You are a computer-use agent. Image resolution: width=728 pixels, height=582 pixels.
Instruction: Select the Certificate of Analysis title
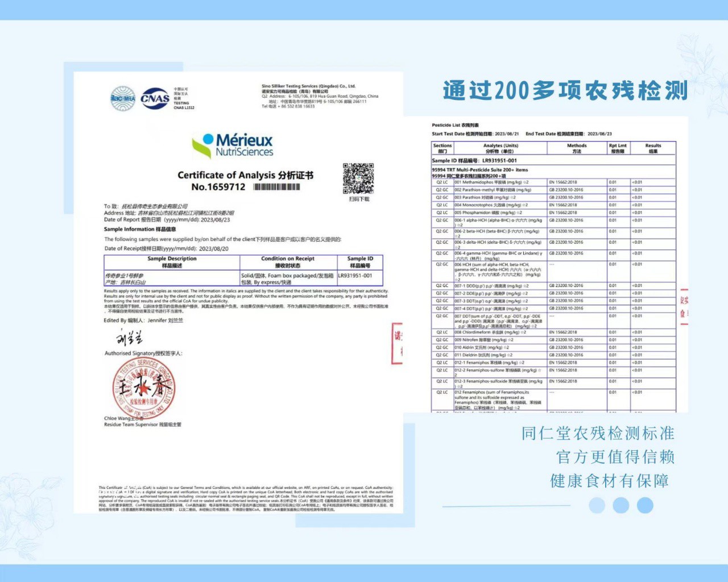(245, 175)
